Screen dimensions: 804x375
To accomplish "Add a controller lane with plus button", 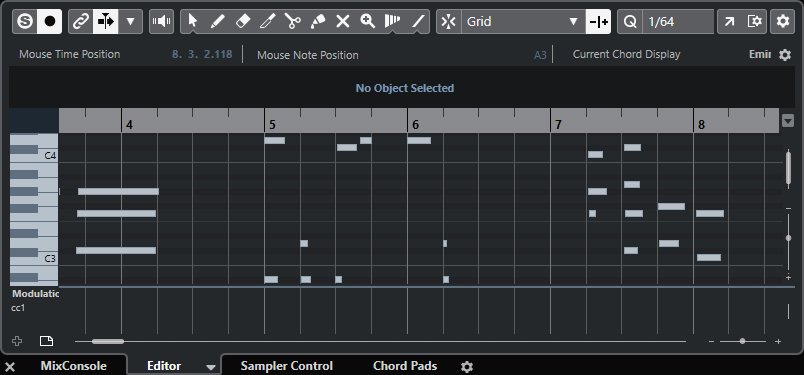I will [x=17, y=341].
